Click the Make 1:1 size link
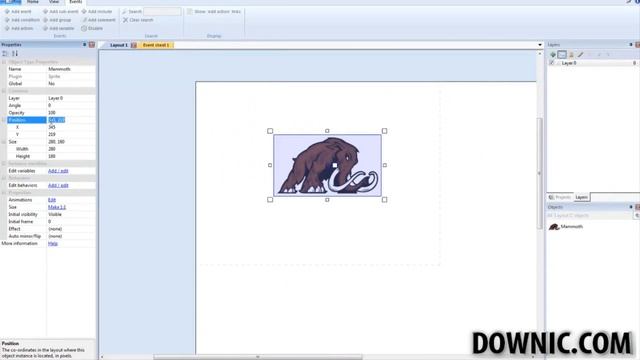This screenshot has height=360, width=640. click(x=57, y=207)
